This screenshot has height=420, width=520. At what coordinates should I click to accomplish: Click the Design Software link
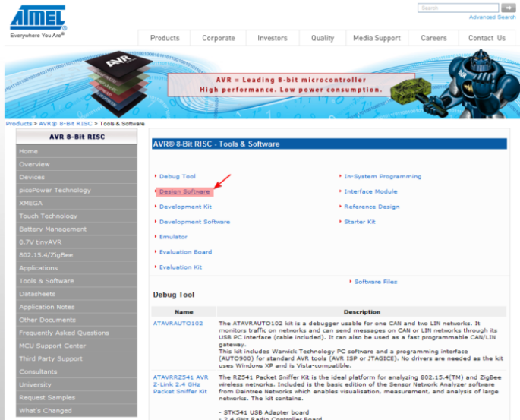(x=184, y=191)
